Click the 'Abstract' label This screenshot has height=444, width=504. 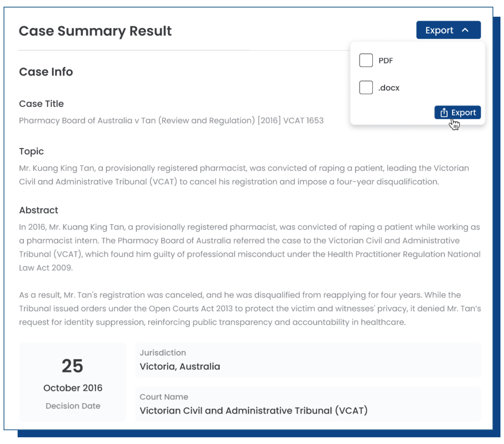(x=38, y=210)
